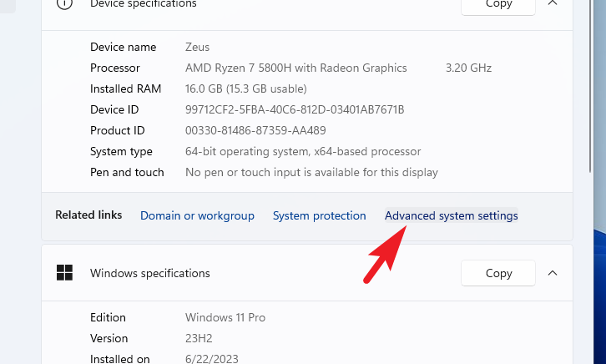
Task: Click the Device name label
Action: click(x=124, y=47)
